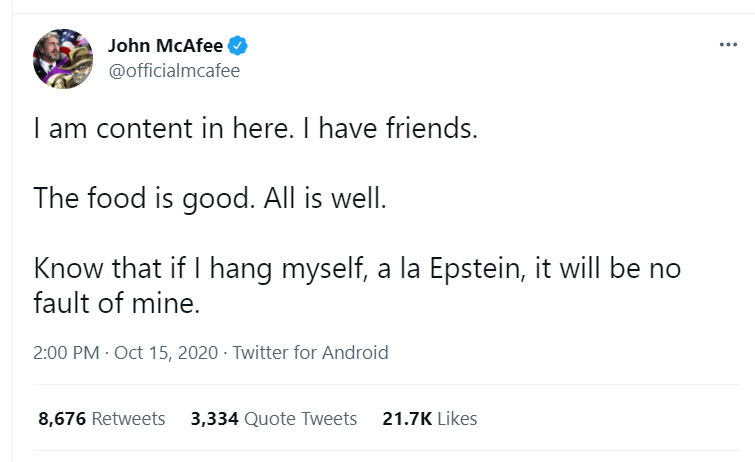Click the blue verified badge icon
This screenshot has height=462, width=755.
[238, 46]
